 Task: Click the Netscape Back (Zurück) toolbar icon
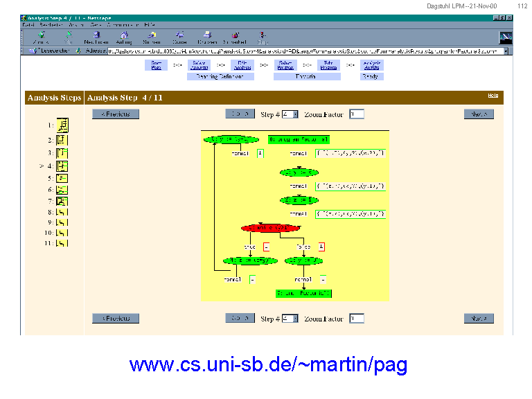pos(42,36)
